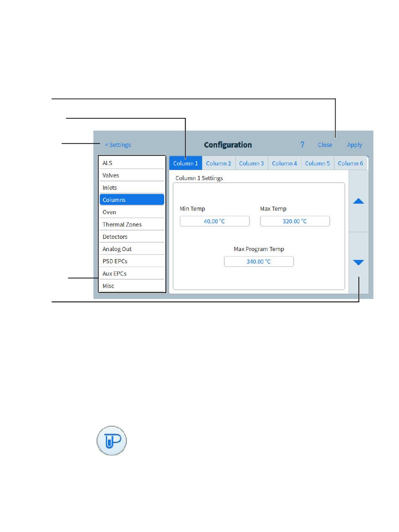Select the Column 5 tab
The image size is (399, 532).
click(318, 163)
